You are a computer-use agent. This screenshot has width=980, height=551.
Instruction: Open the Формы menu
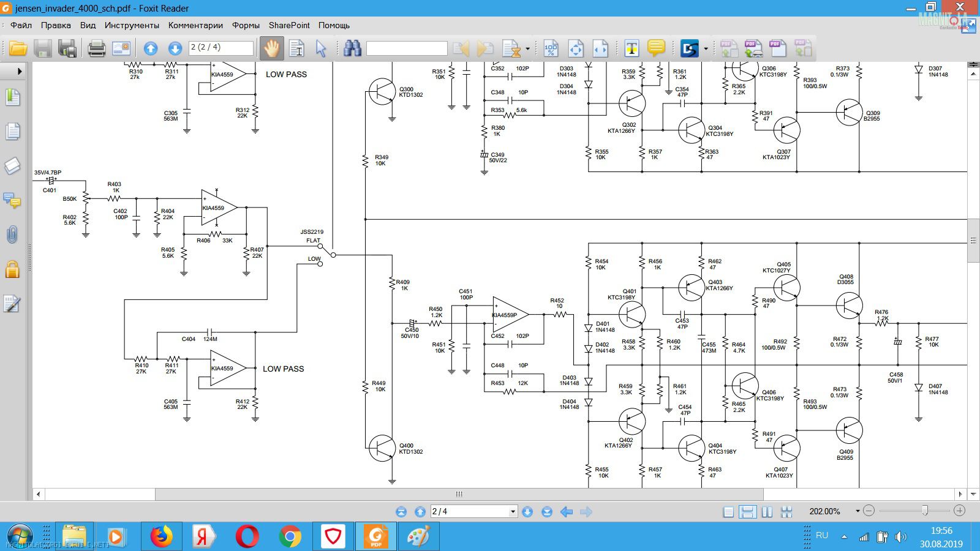click(x=246, y=25)
